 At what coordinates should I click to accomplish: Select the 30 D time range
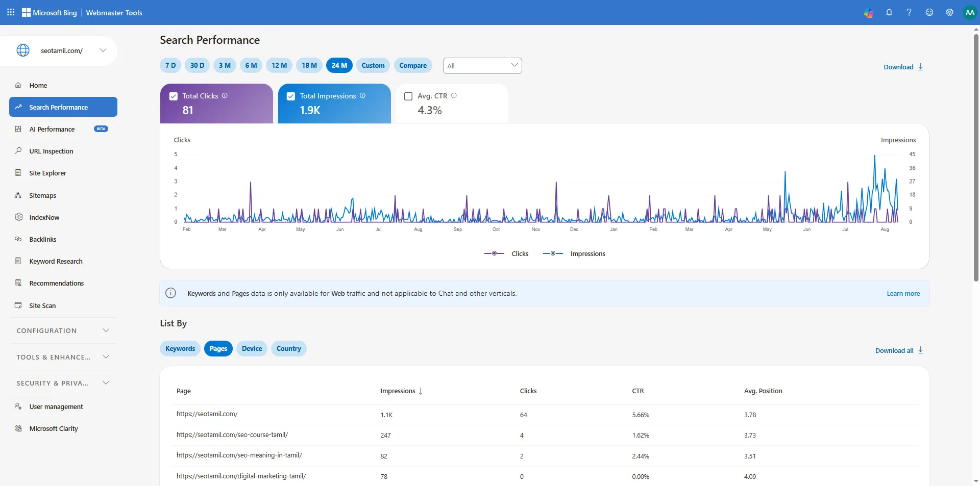pos(198,65)
